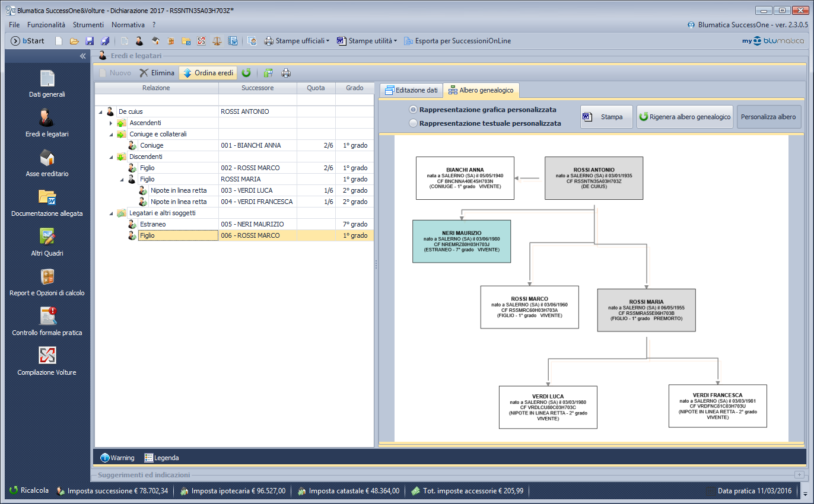Collapse the left sidebar with double chevron

pos(82,56)
